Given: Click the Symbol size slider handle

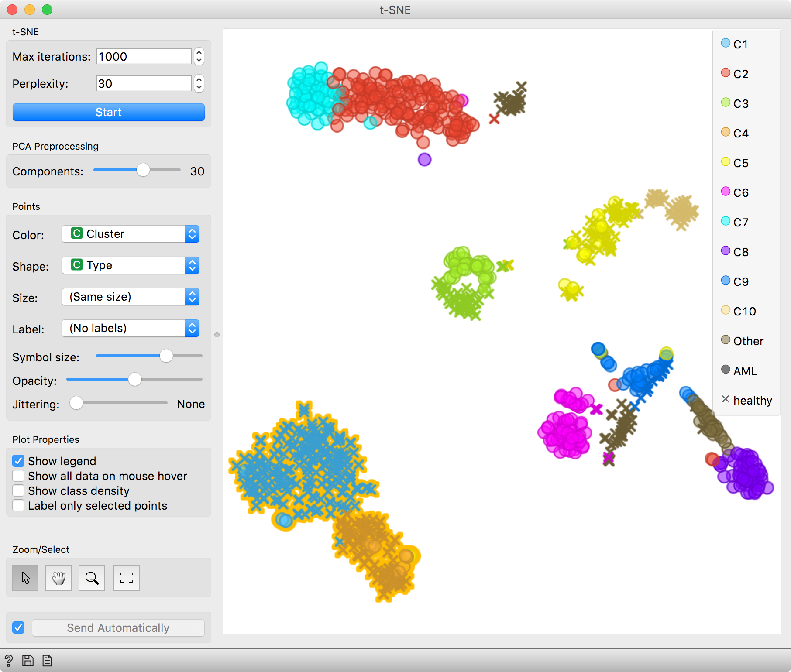Looking at the screenshot, I should (x=166, y=356).
